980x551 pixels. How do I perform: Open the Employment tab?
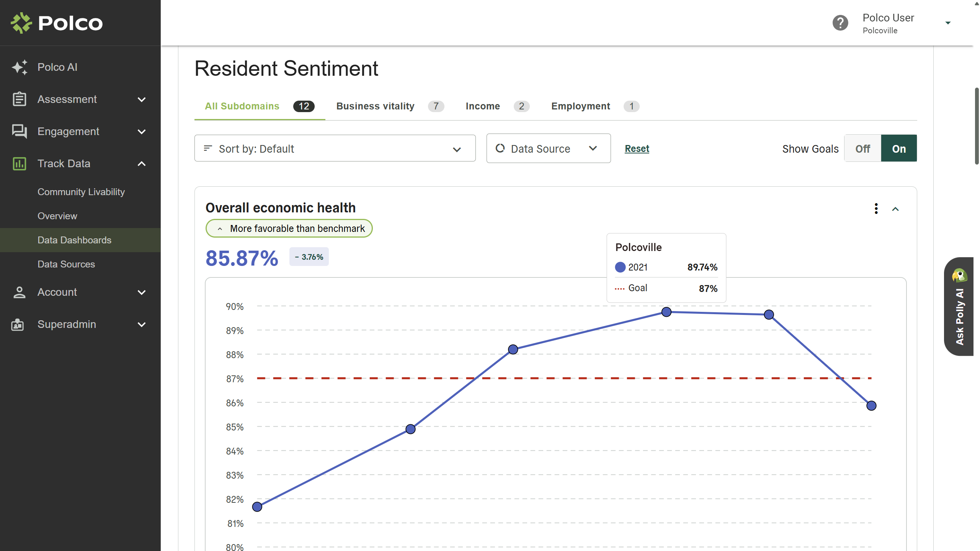click(x=580, y=106)
